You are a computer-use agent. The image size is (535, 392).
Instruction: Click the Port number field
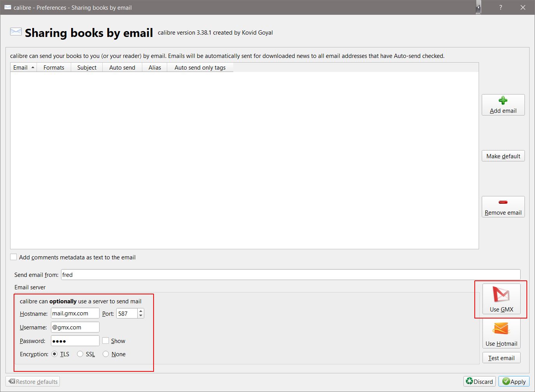pyautogui.click(x=127, y=313)
